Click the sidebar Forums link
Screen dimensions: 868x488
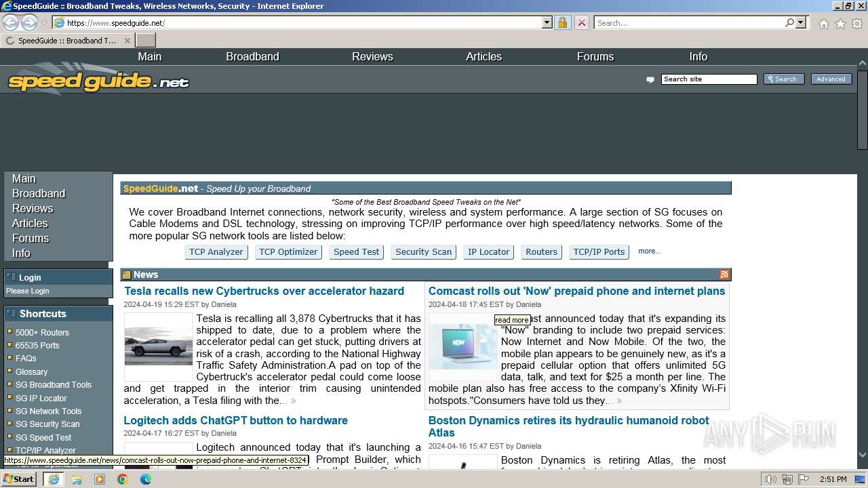click(x=31, y=238)
